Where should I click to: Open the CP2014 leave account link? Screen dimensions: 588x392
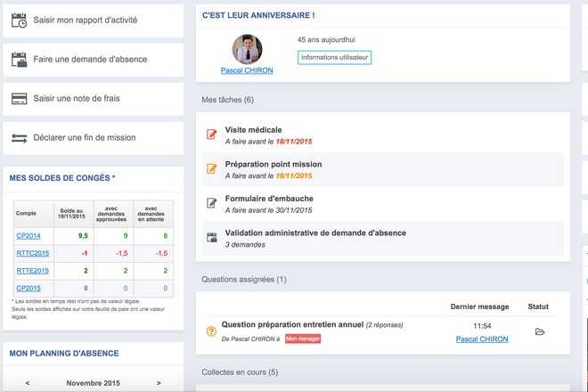pyautogui.click(x=28, y=236)
